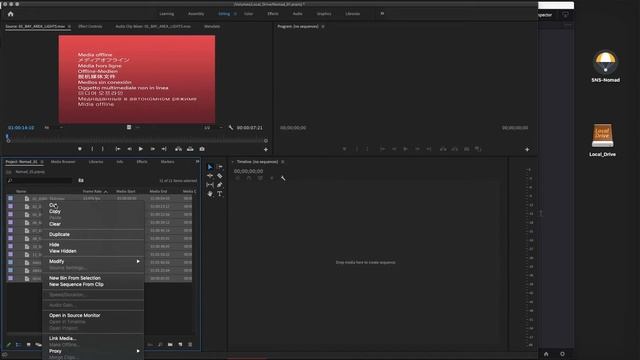Open Source monitor wrench settings
640x360 pixels.
click(x=231, y=128)
